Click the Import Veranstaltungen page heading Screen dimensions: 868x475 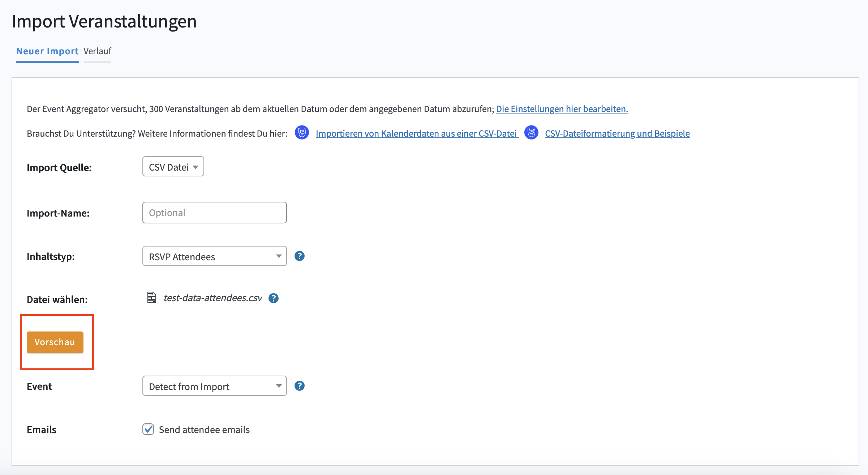(x=104, y=21)
